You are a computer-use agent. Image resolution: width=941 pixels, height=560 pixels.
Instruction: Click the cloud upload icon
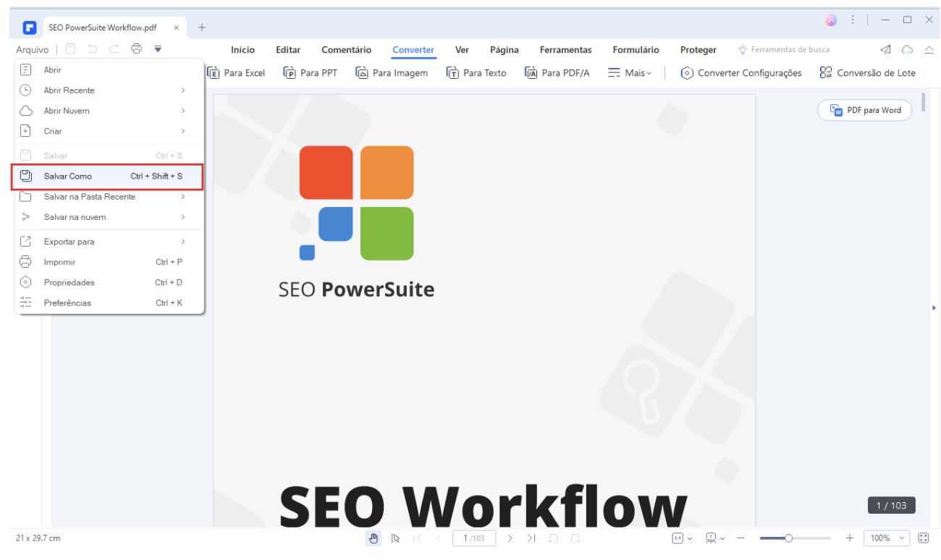coord(907,50)
